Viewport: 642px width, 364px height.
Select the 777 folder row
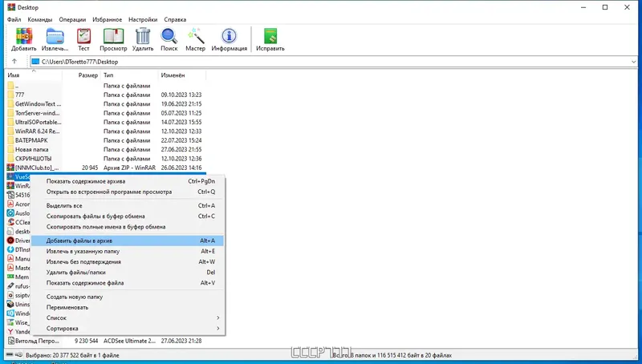tap(106, 95)
